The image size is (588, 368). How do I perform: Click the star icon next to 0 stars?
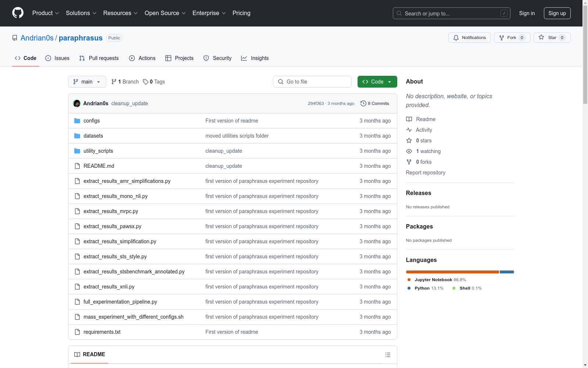click(409, 141)
